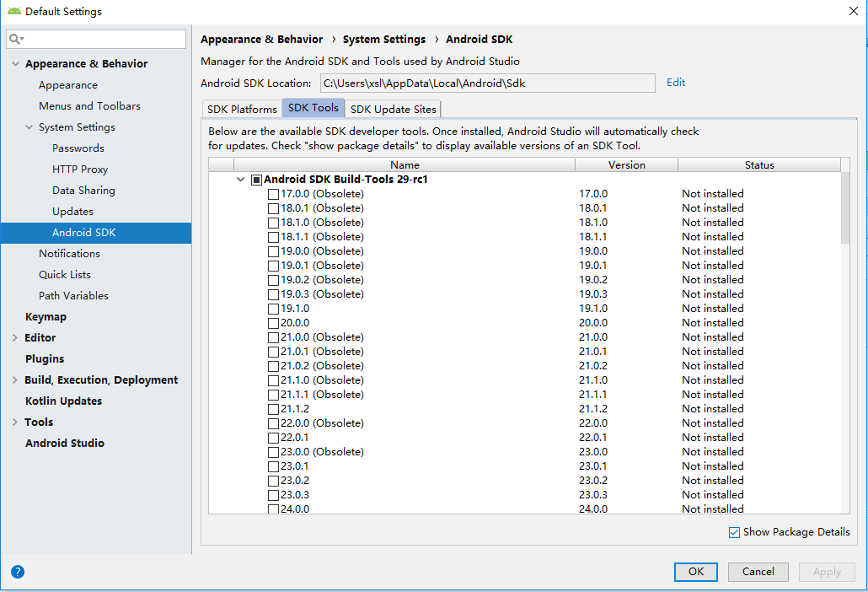Open Path Variables settings

pyautogui.click(x=73, y=295)
